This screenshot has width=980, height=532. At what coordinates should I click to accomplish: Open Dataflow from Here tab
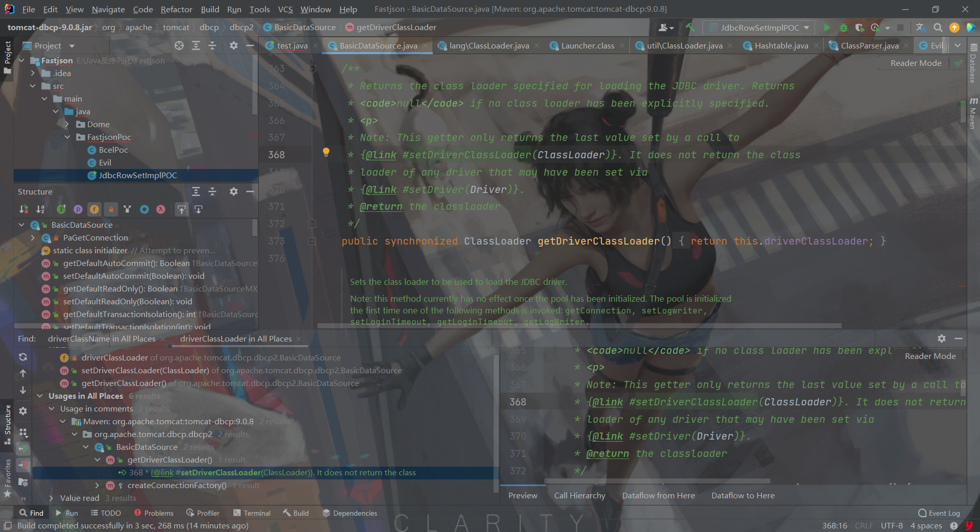(658, 495)
